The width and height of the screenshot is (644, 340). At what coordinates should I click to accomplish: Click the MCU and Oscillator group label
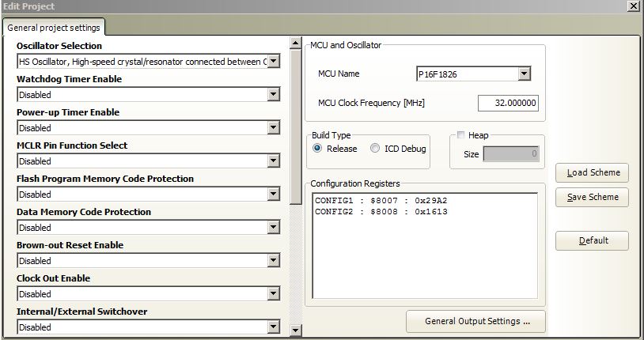point(346,45)
